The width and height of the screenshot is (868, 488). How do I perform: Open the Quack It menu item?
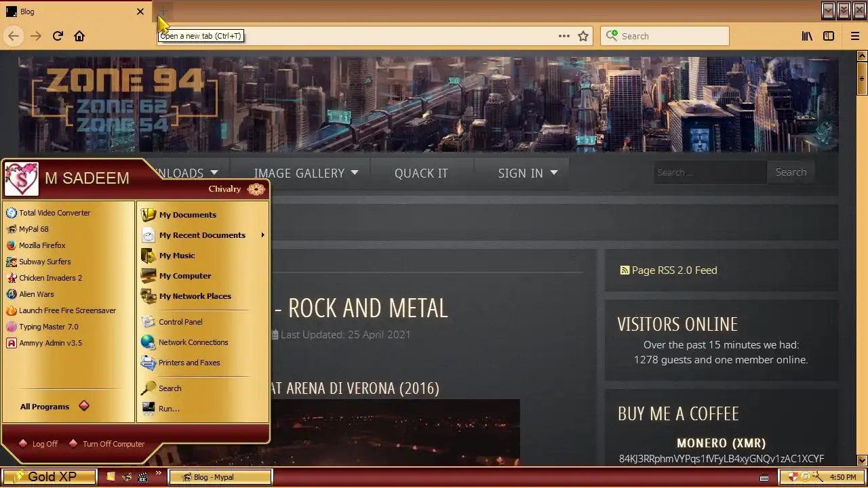pos(421,173)
